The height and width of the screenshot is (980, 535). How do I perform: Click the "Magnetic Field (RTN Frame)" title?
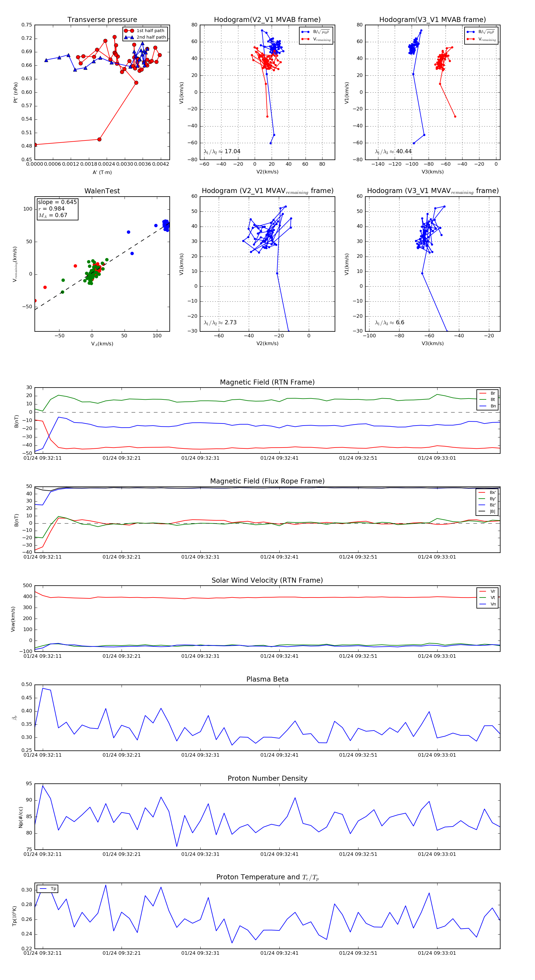(267, 382)
